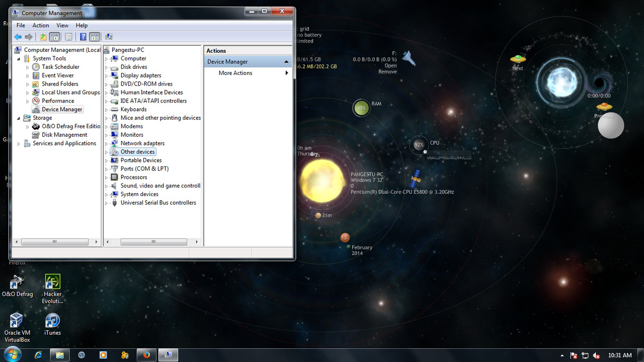Screen dimensions: 644x362
Task: Collapse the Device Manager actions header
Action: [x=286, y=62]
